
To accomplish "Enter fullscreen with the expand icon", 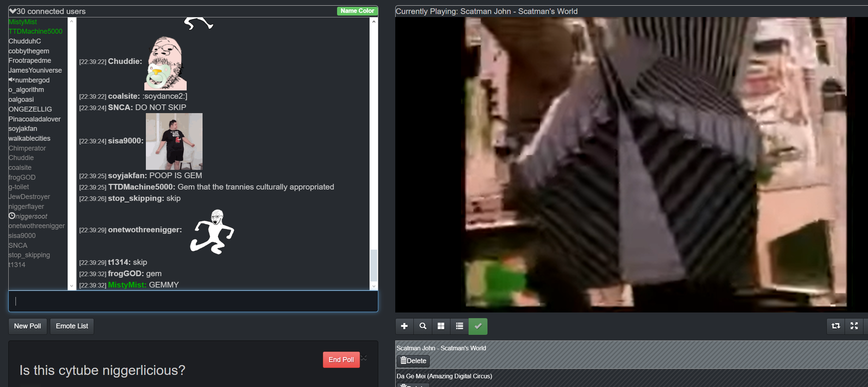I will click(854, 326).
